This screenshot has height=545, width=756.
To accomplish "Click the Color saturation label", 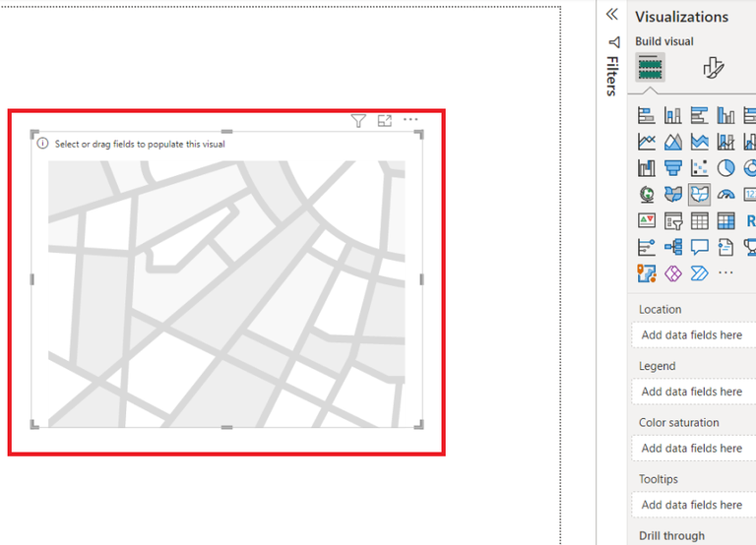I will 679,423.
